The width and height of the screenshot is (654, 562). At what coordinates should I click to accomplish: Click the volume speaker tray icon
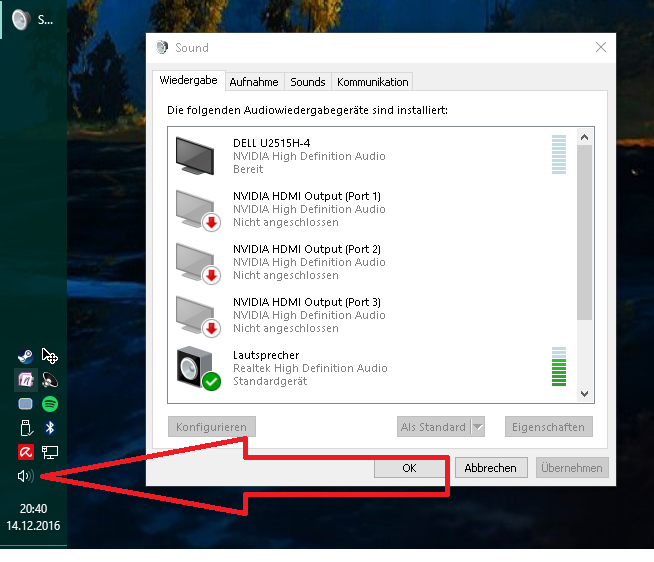(x=26, y=476)
